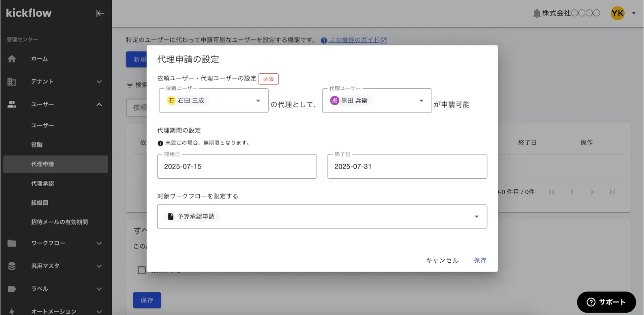Click the 依頼 search input behind dialog
Screen dimensions: 644x315
(x=136, y=108)
